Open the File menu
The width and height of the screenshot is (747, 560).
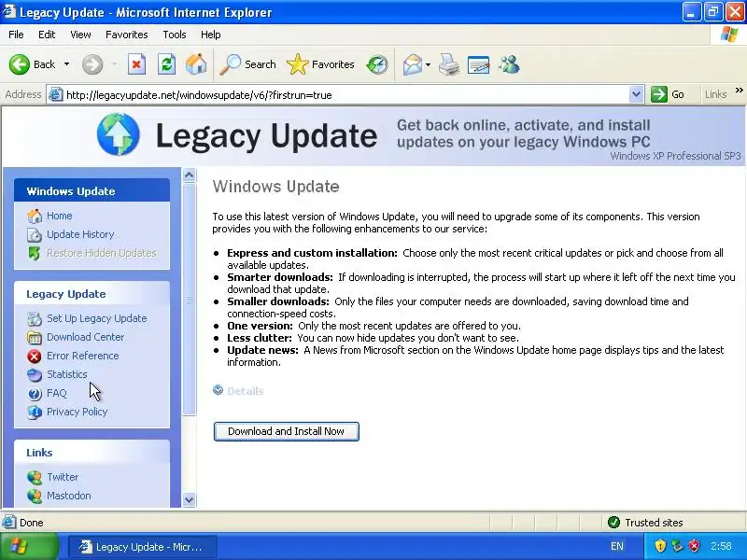point(16,35)
